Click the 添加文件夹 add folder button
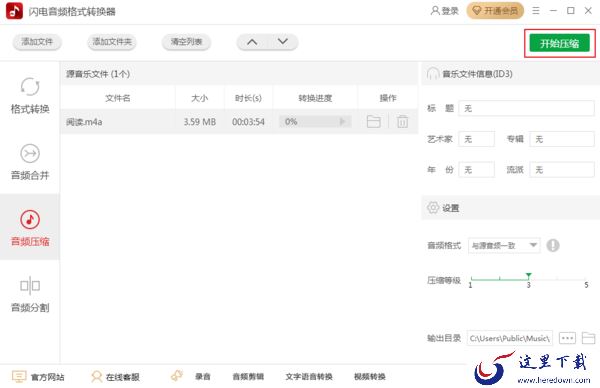 tap(112, 42)
